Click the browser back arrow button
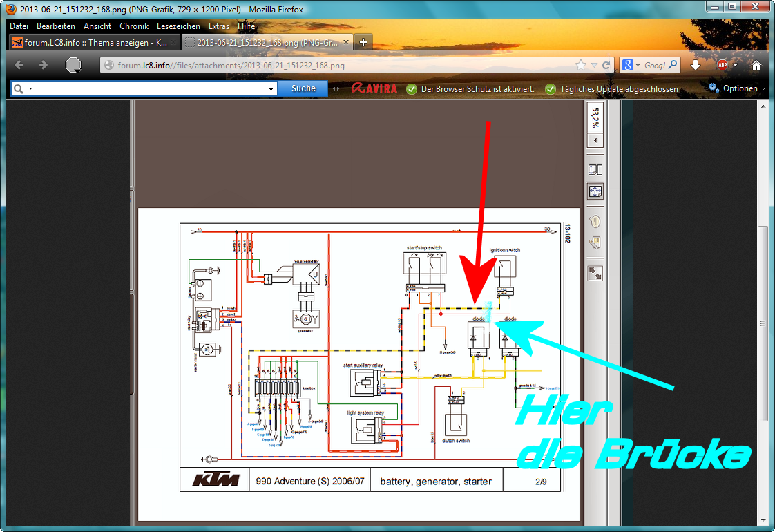The image size is (775, 532). pos(19,65)
